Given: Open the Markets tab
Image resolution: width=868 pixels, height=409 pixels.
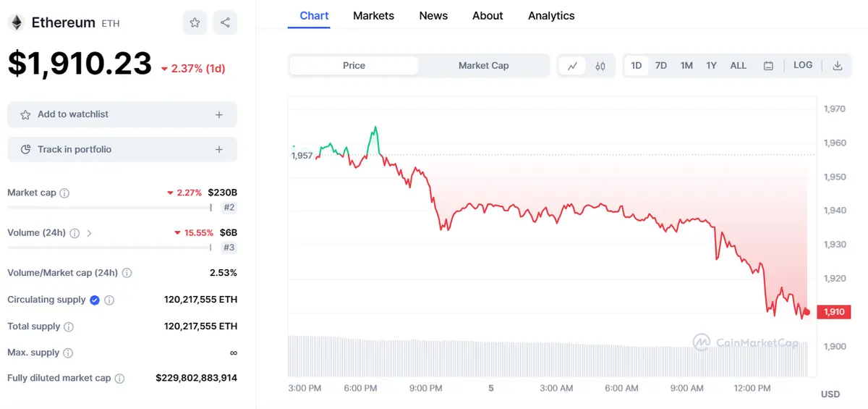Looking at the screenshot, I should click(x=373, y=16).
